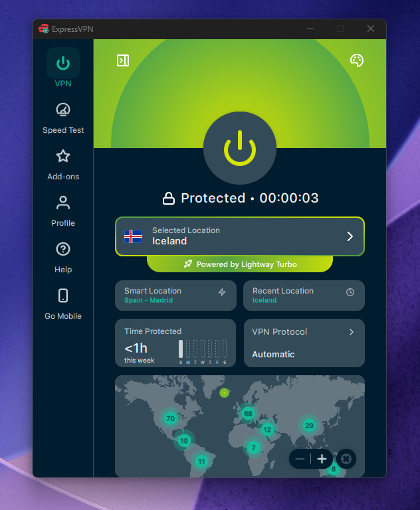Click the Automatic protocol value
This screenshot has width=420, height=510.
tap(273, 354)
